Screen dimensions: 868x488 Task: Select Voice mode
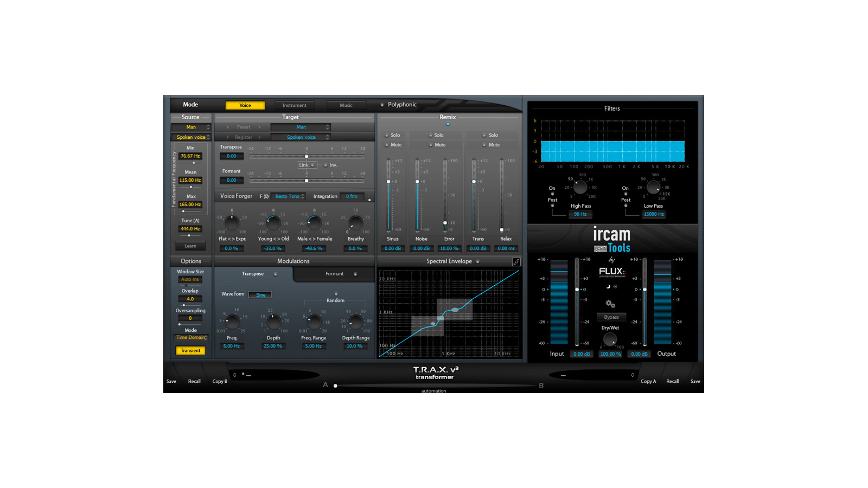[x=245, y=105]
